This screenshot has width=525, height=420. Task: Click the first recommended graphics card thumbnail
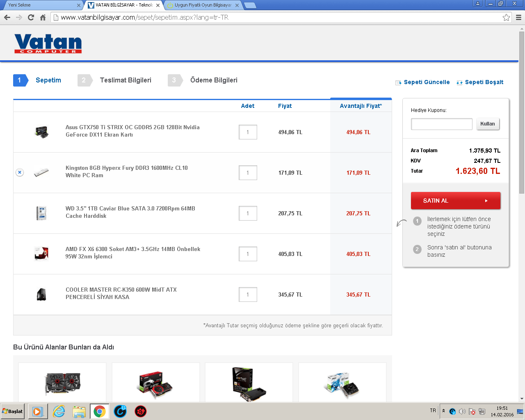(x=62, y=383)
